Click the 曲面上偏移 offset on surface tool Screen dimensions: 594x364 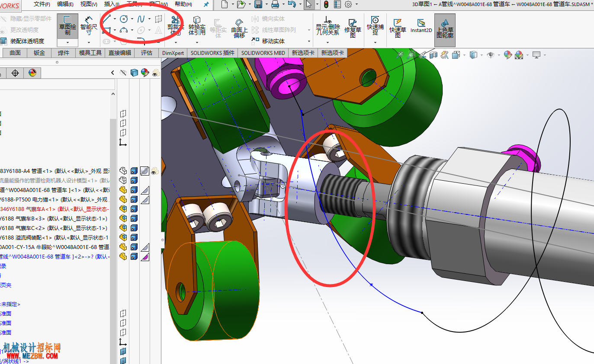coord(239,28)
